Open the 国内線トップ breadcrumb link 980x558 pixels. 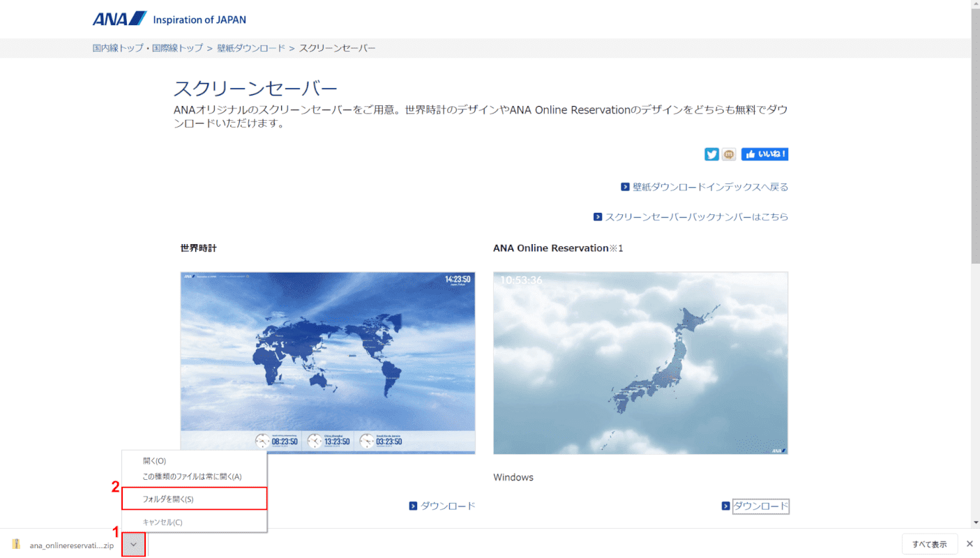tap(118, 48)
